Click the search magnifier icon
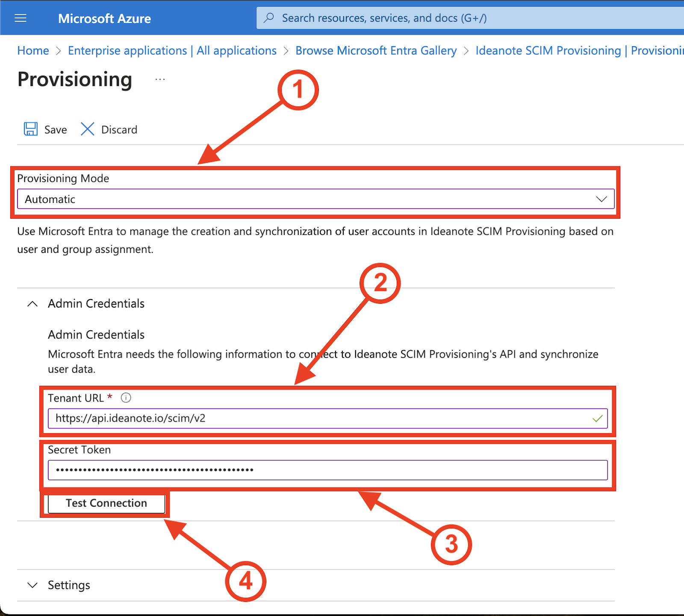This screenshot has width=684, height=616. [269, 18]
